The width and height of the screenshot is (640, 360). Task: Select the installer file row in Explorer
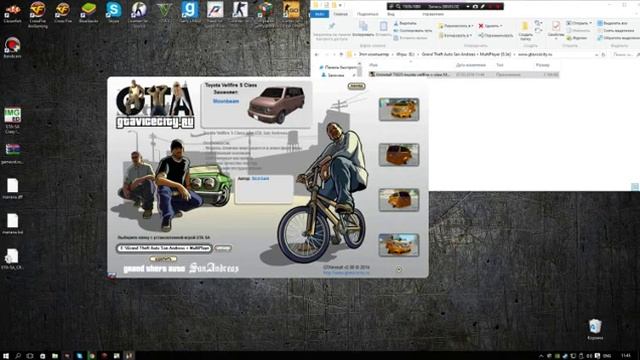coord(463,75)
